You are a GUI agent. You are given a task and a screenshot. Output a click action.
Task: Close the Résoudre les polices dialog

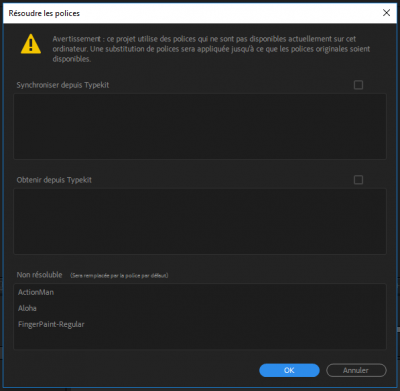click(386, 13)
